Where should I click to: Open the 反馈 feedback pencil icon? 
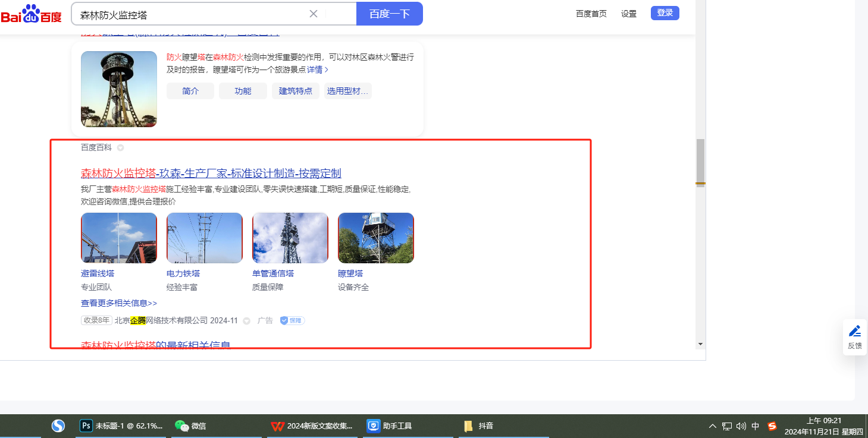855,331
